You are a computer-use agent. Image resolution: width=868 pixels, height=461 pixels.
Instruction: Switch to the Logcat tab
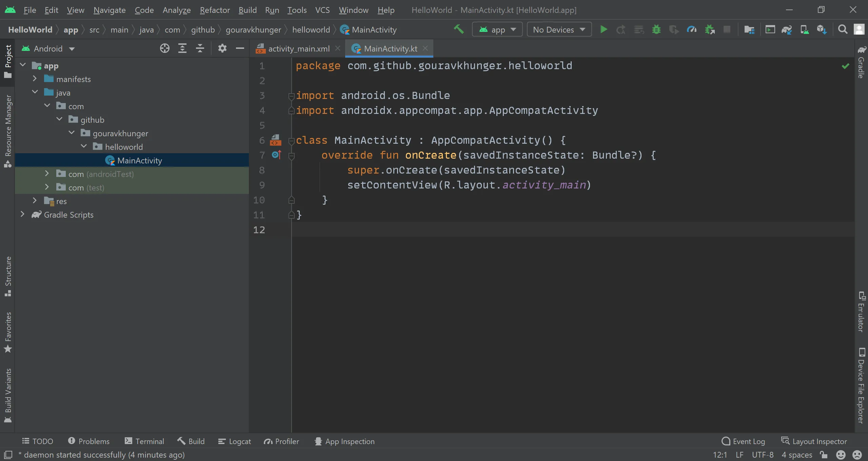[240, 441]
